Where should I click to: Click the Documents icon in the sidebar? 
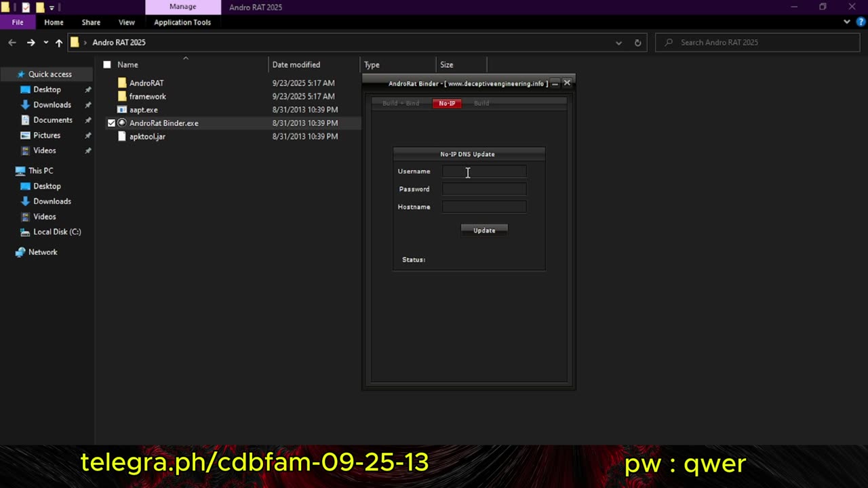26,120
